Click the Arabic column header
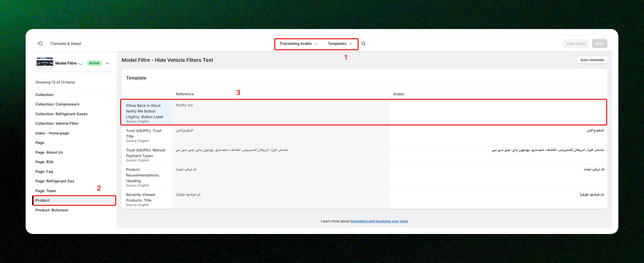 pyautogui.click(x=399, y=94)
